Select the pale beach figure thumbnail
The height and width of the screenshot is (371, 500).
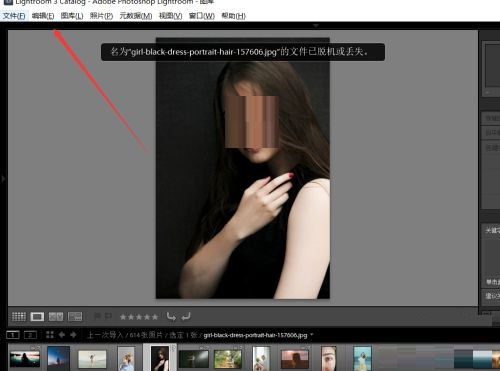[x=92, y=359]
